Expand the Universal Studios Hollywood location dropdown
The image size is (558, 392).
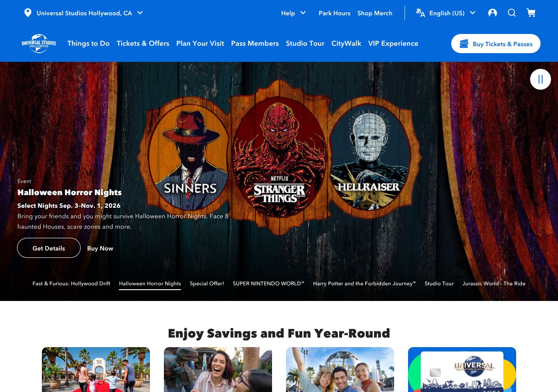[x=84, y=13]
